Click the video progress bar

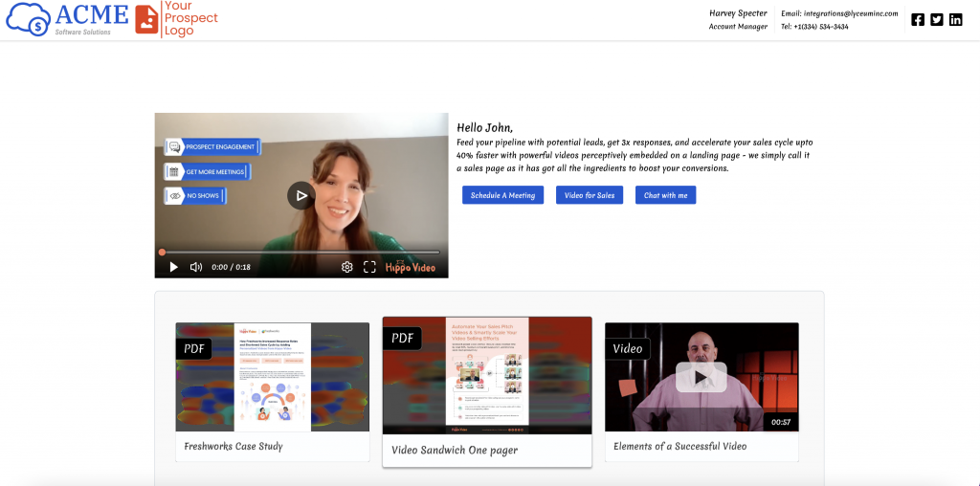[x=301, y=253]
